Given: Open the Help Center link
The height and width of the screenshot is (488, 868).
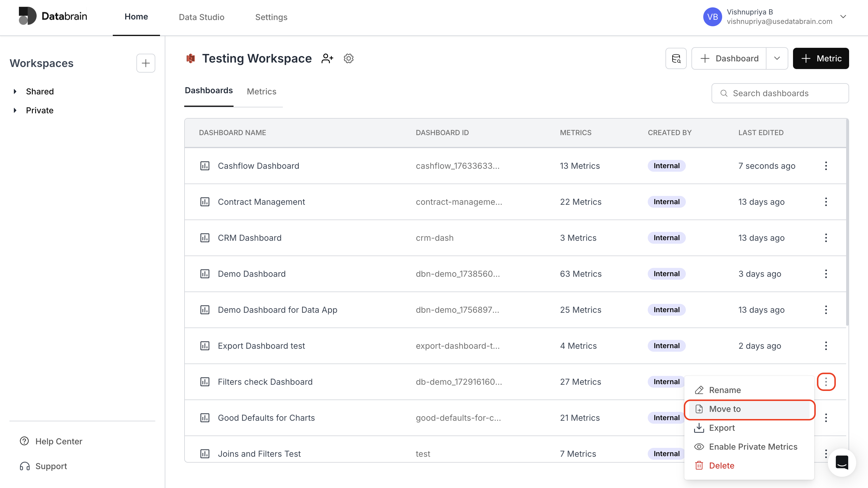Looking at the screenshot, I should (59, 441).
